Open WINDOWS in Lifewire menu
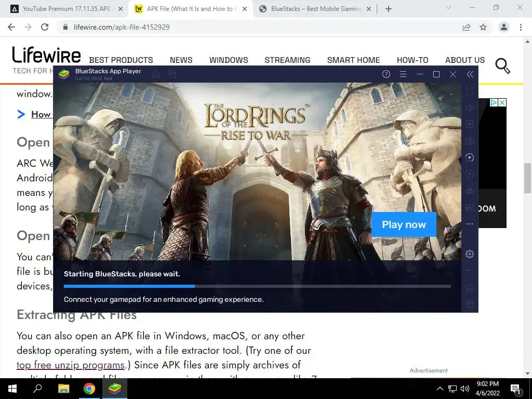 (229, 60)
